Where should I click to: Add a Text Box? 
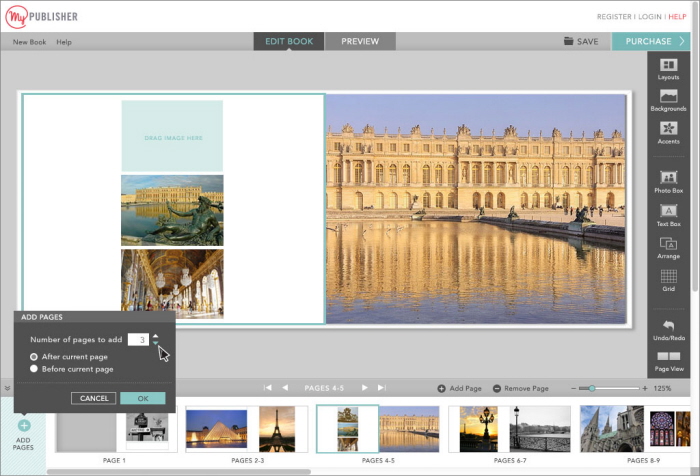pos(668,216)
